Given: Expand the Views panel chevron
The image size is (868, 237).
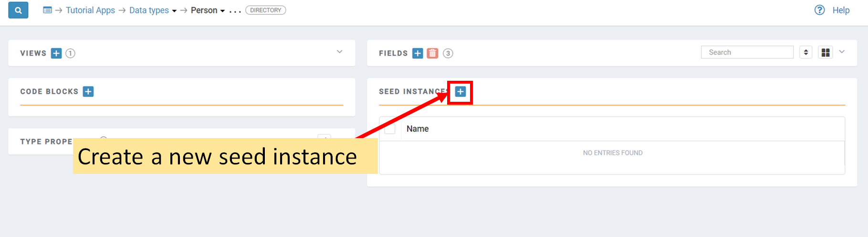Looking at the screenshot, I should click(340, 52).
